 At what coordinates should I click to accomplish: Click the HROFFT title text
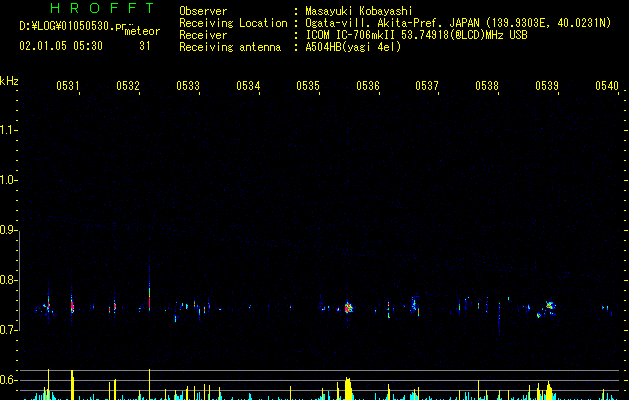tap(103, 8)
